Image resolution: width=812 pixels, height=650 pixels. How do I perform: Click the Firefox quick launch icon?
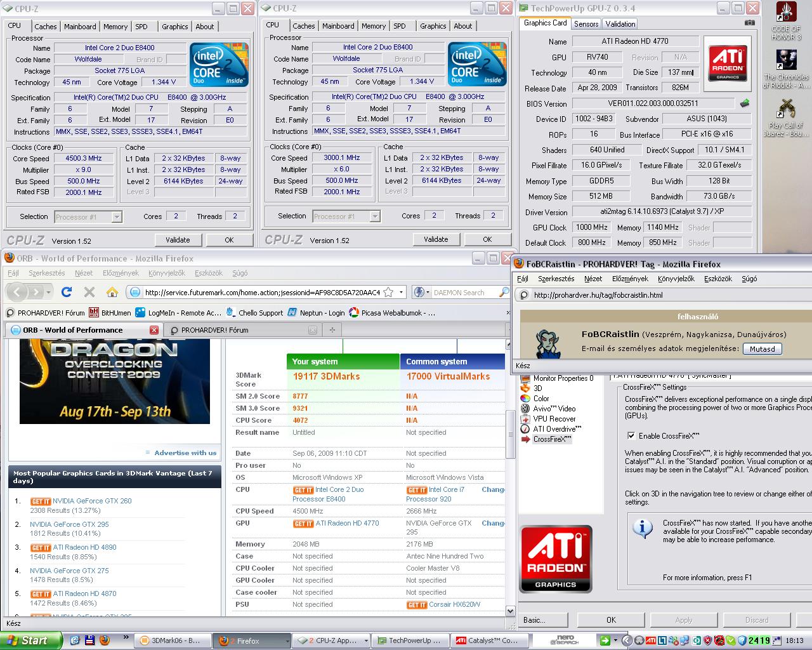pos(104,640)
